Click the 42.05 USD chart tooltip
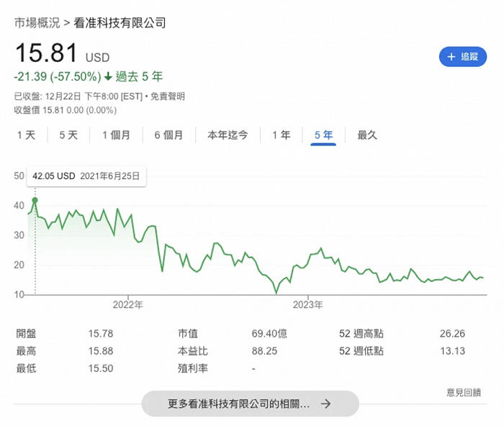Viewport: 504px width, 426px height. [86, 176]
